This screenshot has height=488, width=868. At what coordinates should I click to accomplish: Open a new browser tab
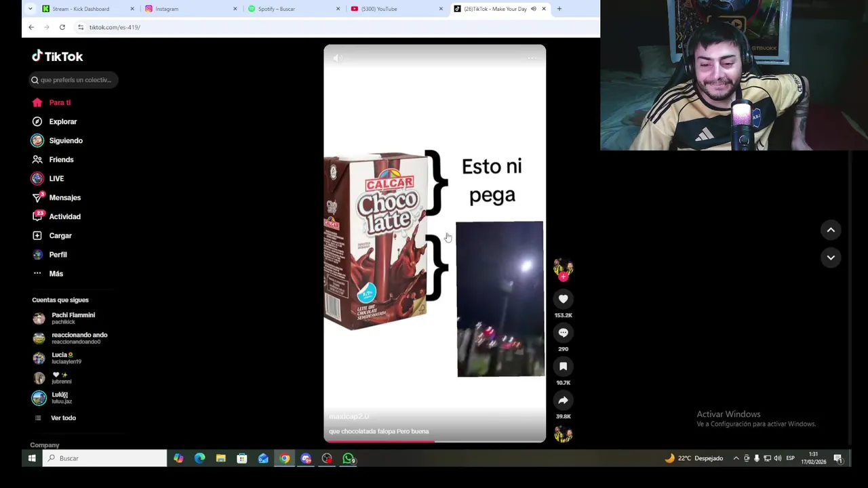(559, 9)
